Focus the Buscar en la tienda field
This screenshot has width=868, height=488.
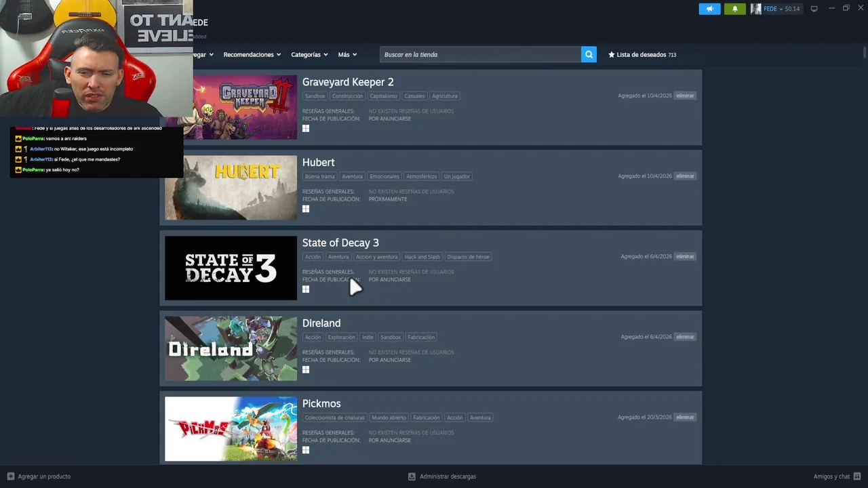pyautogui.click(x=480, y=55)
